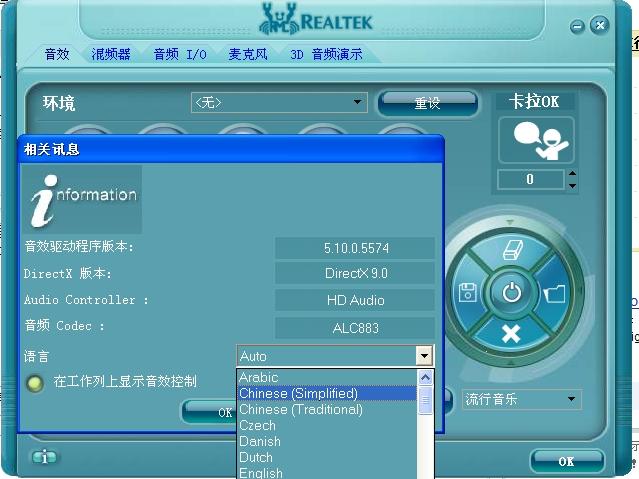Click the 重设 reset button

pos(427,103)
